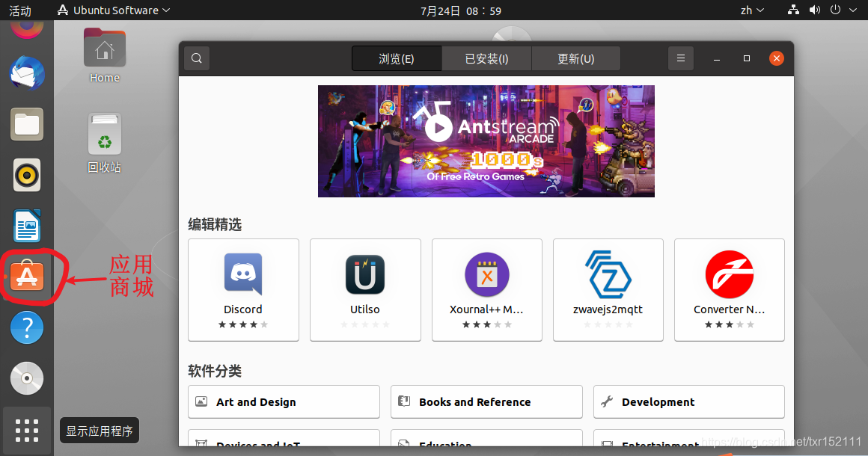Screen dimensions: 868x456
Task: Open the Utilso app card
Action: tap(365, 289)
